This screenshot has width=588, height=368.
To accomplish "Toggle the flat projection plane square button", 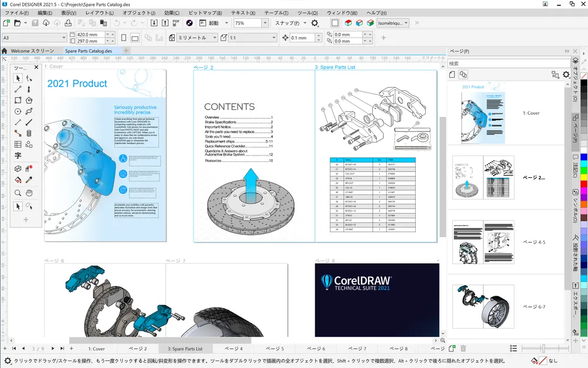I will click(x=335, y=23).
